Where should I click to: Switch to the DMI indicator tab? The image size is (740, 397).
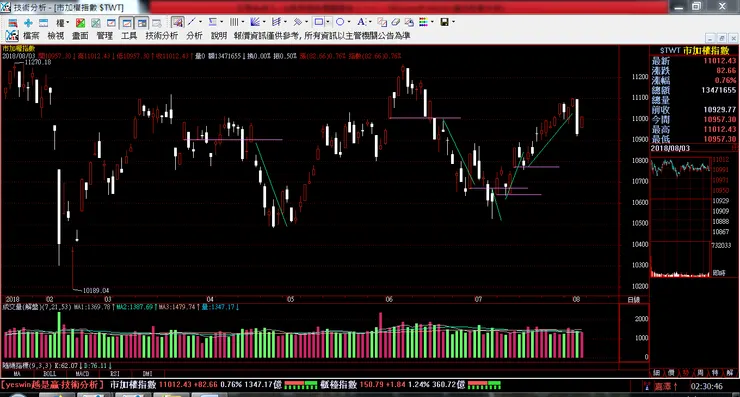[147, 373]
